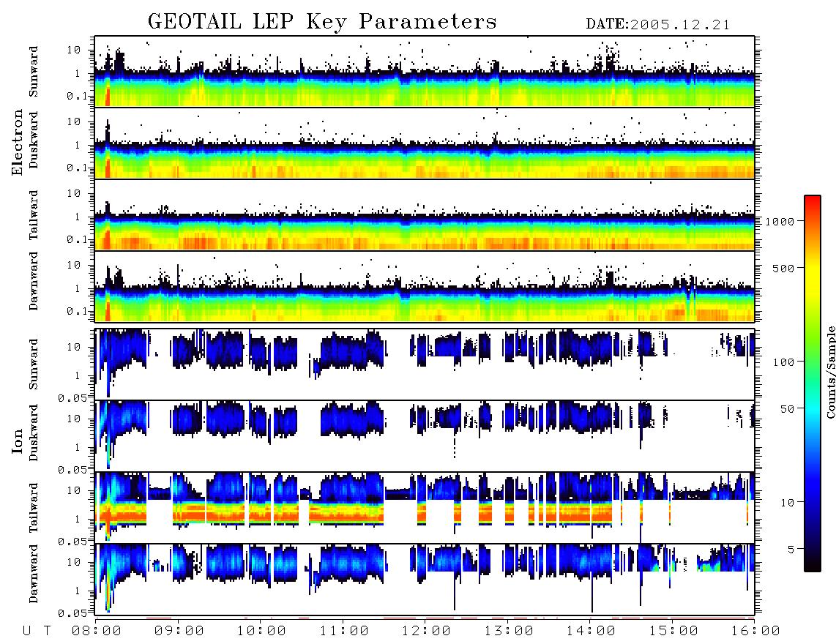The width and height of the screenshot is (836, 644).
Task: Click inside the Ion Duskward spectrogram panel
Action: [425, 436]
